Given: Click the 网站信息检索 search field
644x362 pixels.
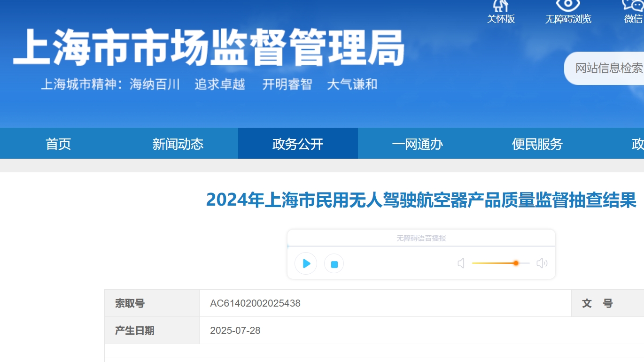Looking at the screenshot, I should coord(609,68).
